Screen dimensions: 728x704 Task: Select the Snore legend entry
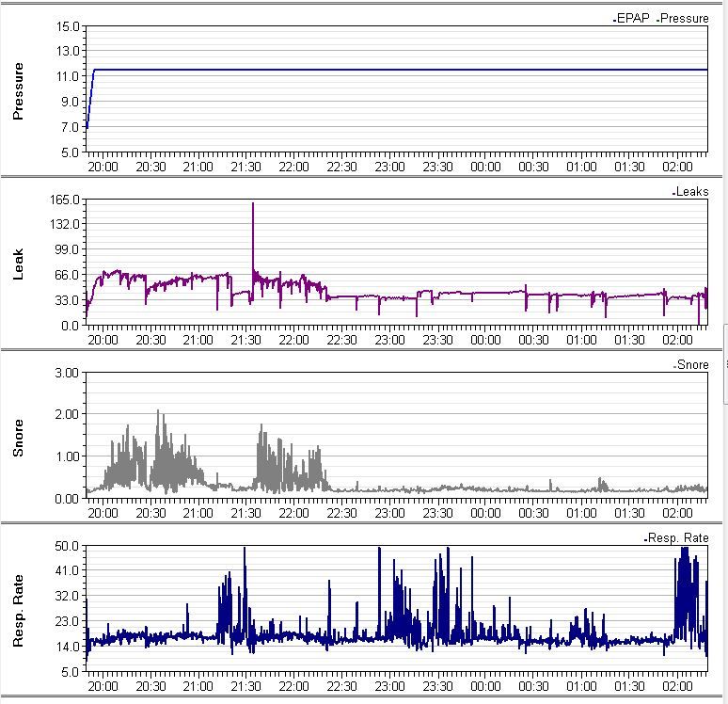point(693,364)
